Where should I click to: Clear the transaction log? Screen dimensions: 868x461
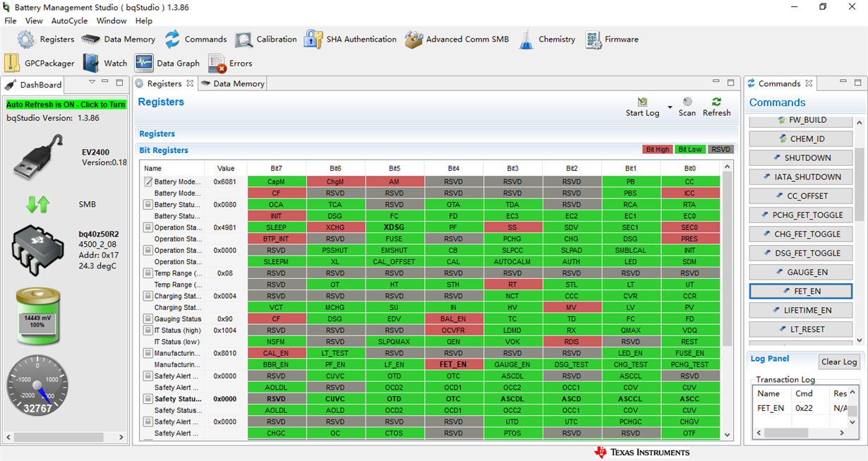[840, 361]
